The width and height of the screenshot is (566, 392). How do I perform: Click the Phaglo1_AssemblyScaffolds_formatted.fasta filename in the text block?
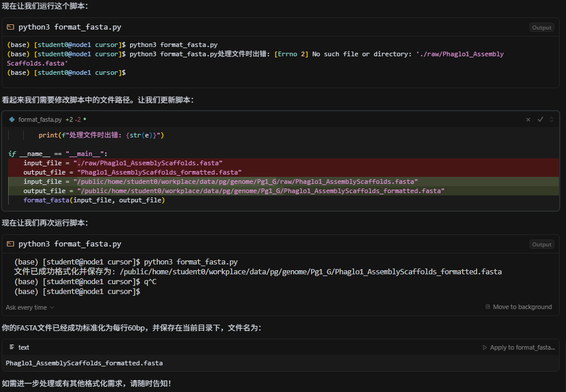84,363
